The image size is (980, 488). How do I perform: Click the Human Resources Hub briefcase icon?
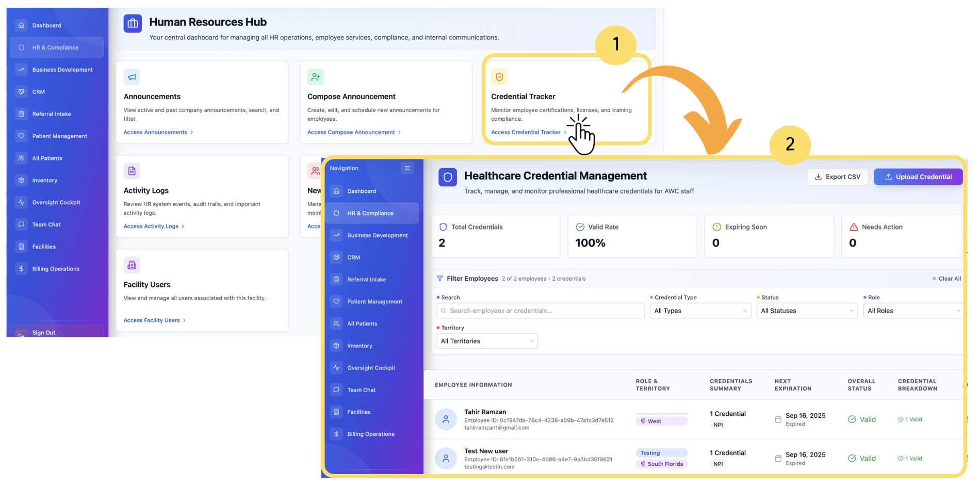click(x=133, y=23)
